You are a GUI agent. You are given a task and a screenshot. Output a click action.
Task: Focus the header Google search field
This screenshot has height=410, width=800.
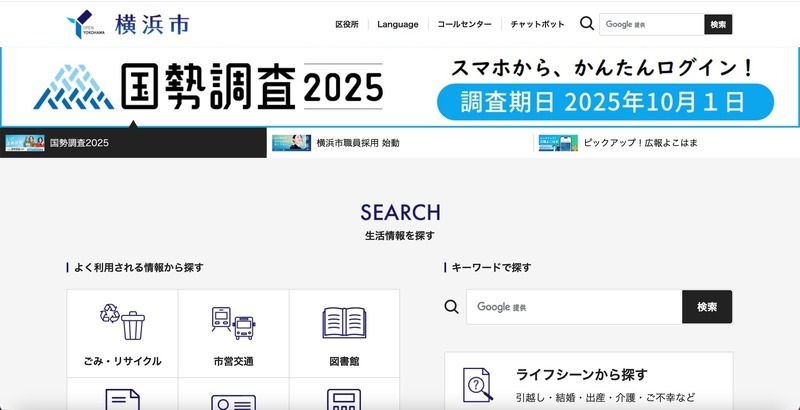point(651,24)
